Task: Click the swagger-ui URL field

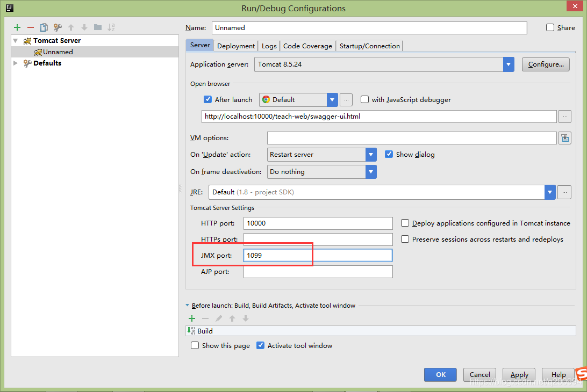Action: [x=379, y=117]
